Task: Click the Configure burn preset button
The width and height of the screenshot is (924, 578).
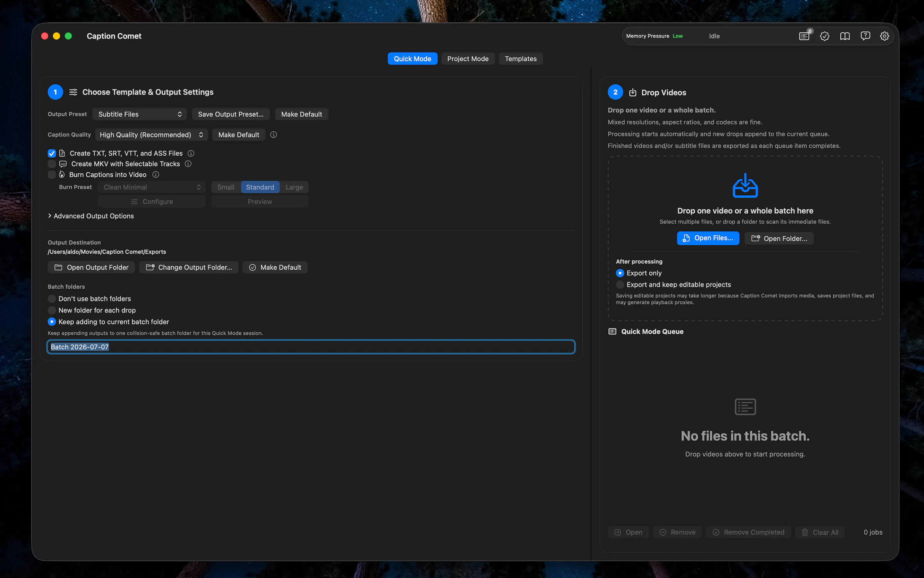Action: pyautogui.click(x=151, y=201)
